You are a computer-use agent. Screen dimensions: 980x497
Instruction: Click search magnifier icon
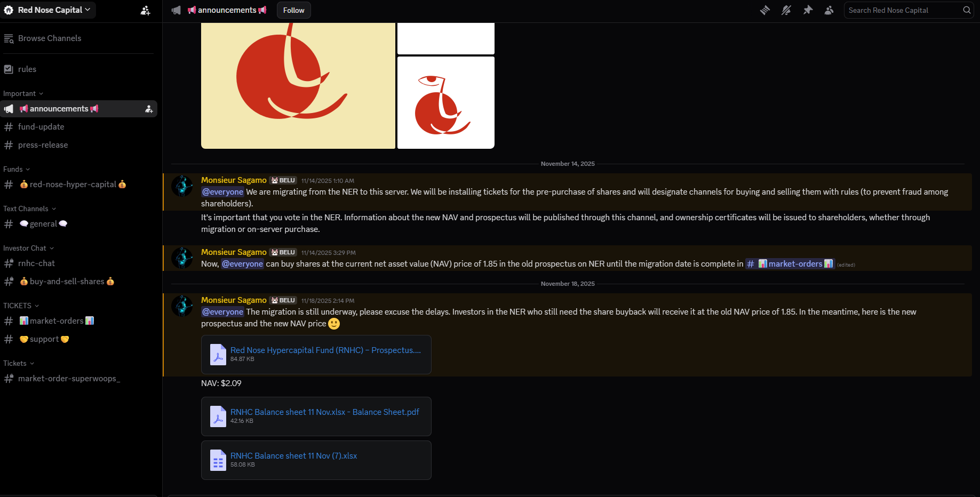(967, 10)
